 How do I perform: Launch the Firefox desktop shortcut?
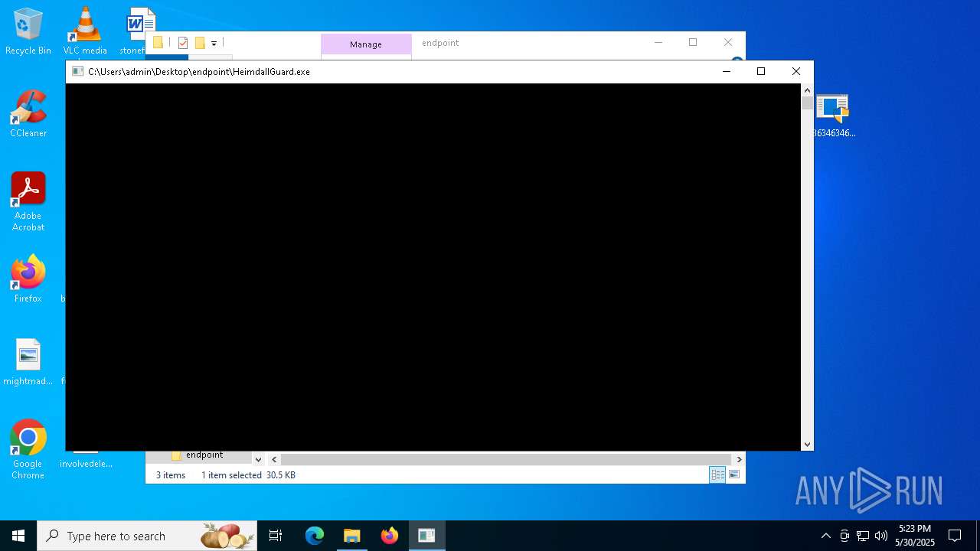tap(28, 279)
